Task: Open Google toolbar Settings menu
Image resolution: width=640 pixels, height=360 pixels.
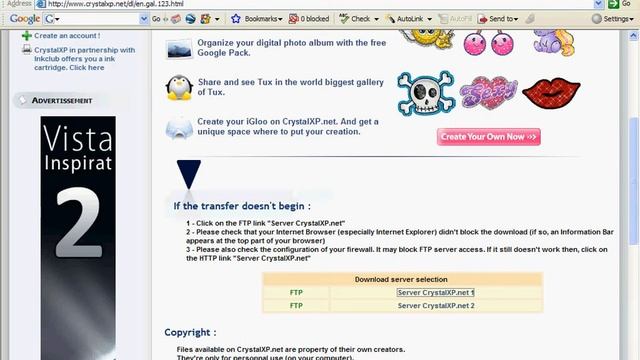Action: pyautogui.click(x=613, y=19)
